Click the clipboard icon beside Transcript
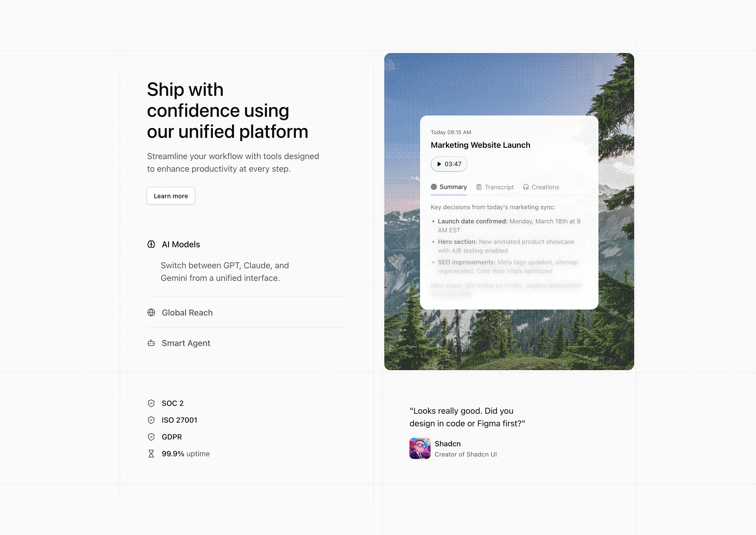The height and width of the screenshot is (535, 756). [x=479, y=187]
